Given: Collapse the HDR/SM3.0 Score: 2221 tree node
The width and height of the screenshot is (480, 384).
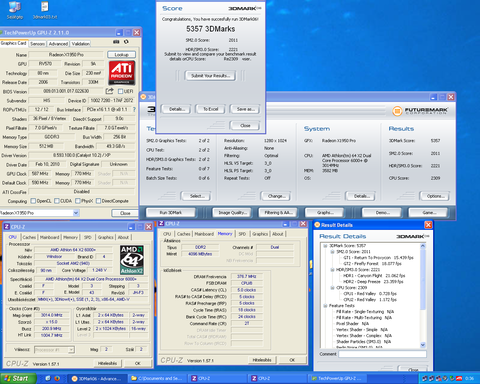Looking at the screenshot, I should pos(332,270).
